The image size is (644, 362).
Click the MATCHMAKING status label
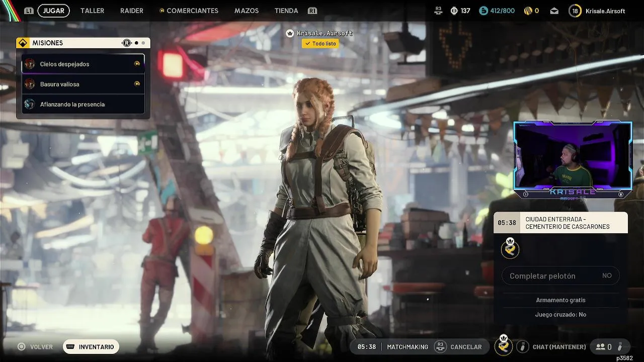(x=408, y=347)
